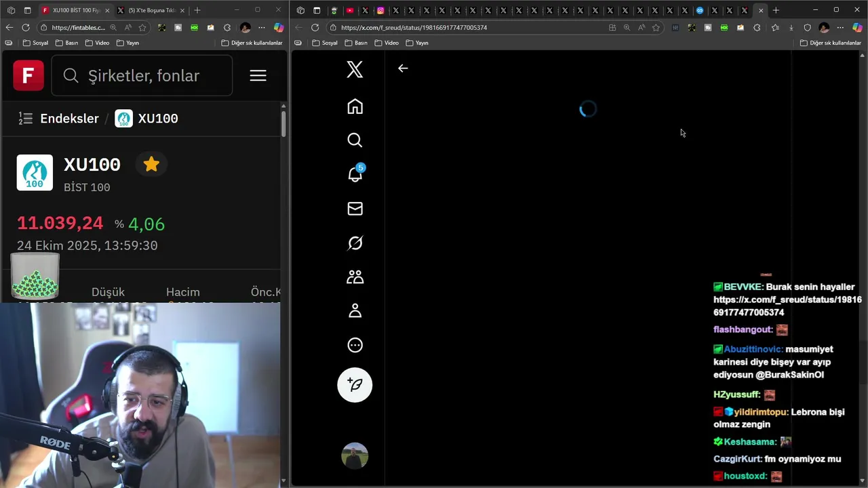Open tab actions menu in right browser
The height and width of the screenshot is (488, 868).
pos(317,10)
